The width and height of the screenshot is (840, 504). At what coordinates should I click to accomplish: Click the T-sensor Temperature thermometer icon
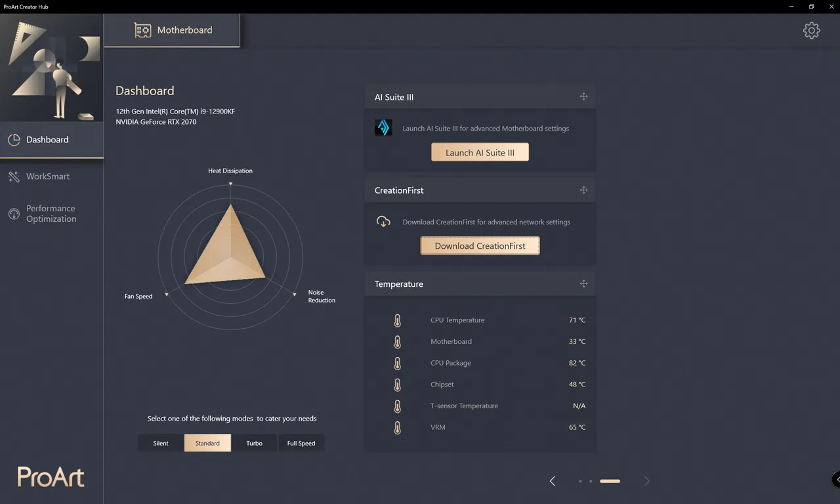[397, 406]
